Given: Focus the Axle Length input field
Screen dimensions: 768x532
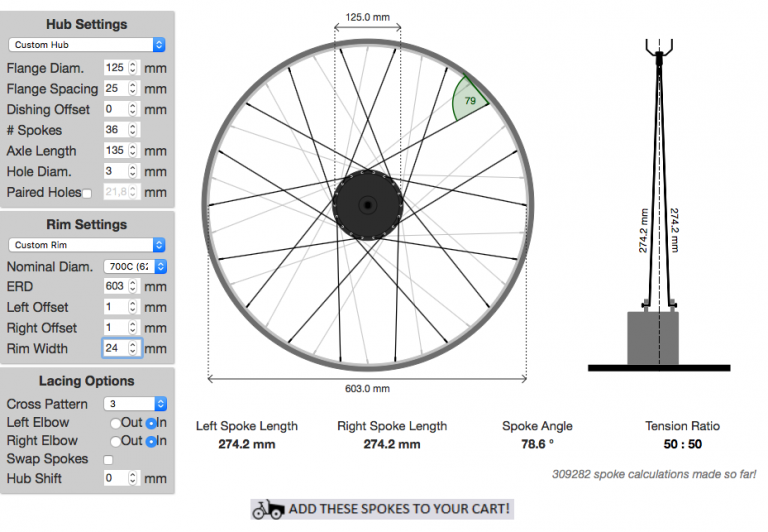Looking at the screenshot, I should point(117,151).
